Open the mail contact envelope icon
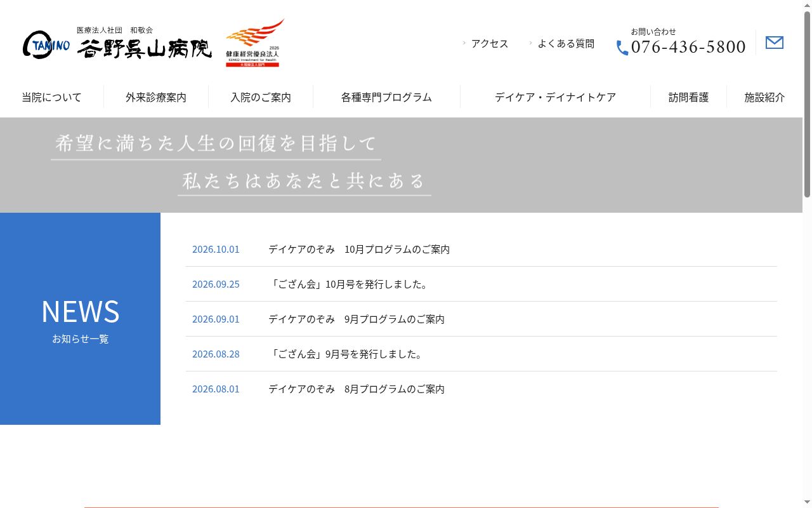Screen dimensions: 812x508 click(774, 43)
